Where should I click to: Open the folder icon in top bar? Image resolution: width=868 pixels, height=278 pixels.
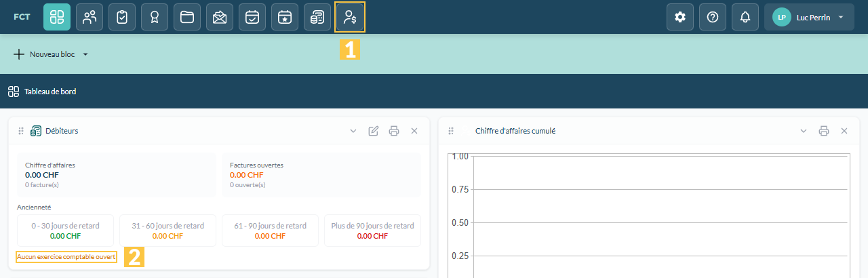click(x=187, y=17)
